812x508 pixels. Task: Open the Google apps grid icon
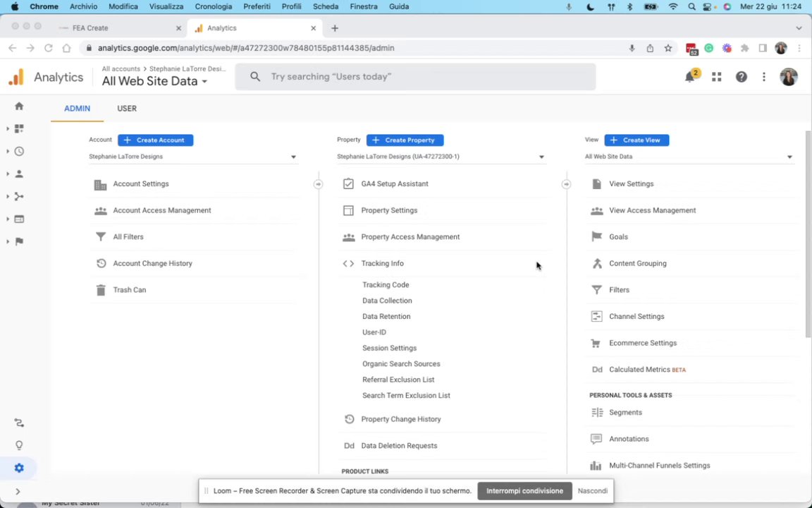point(716,77)
